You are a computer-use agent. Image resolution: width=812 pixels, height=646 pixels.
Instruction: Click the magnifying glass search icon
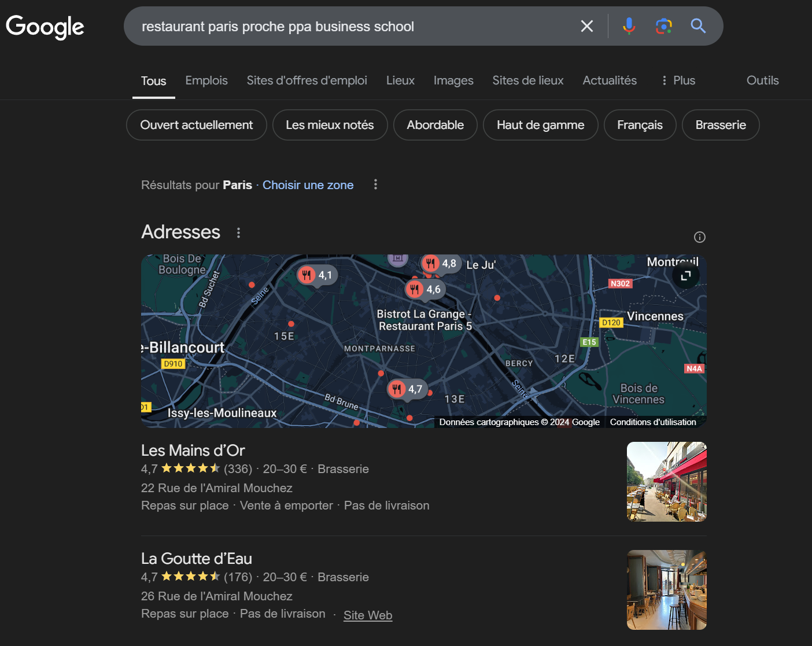coord(698,26)
